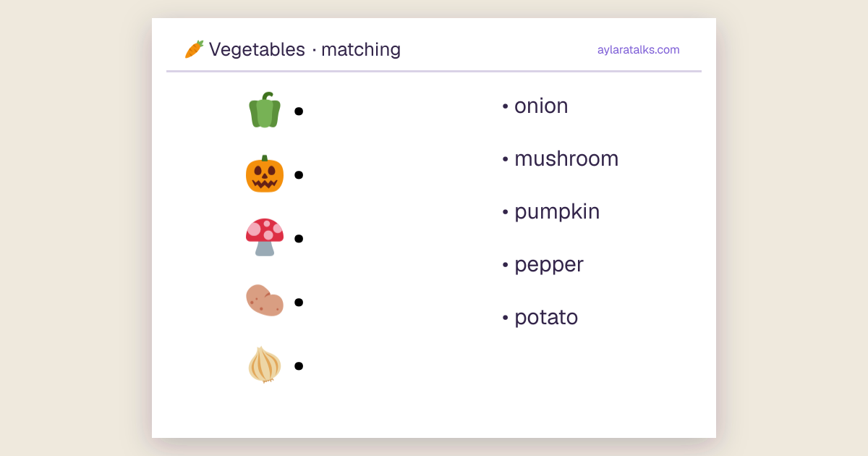The width and height of the screenshot is (868, 456).
Task: Select the dot beside the onion image
Action: click(299, 366)
